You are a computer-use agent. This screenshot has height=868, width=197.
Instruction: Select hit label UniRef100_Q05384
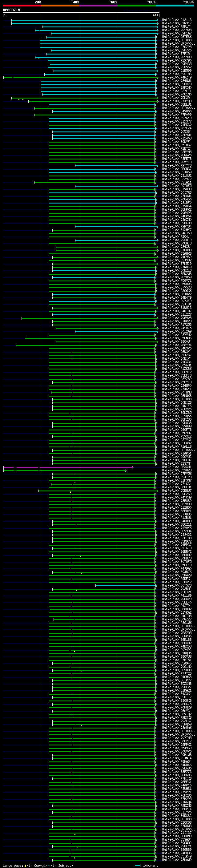point(176,132)
